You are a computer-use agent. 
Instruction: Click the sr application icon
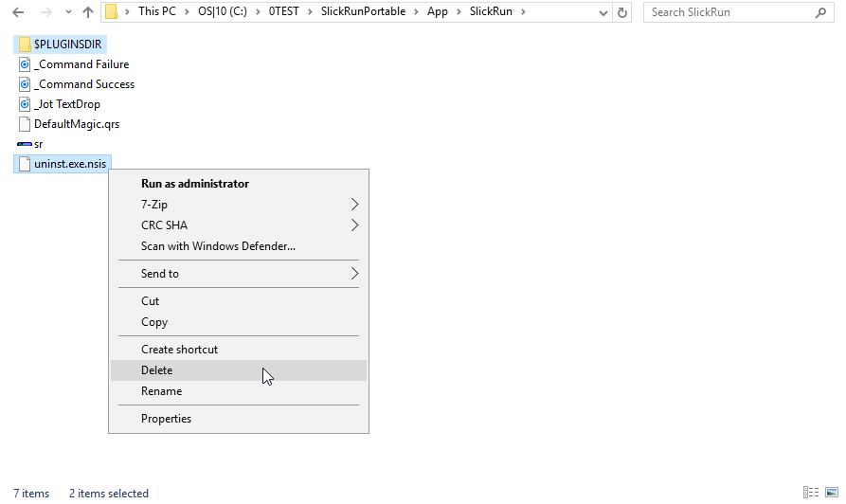[x=25, y=144]
